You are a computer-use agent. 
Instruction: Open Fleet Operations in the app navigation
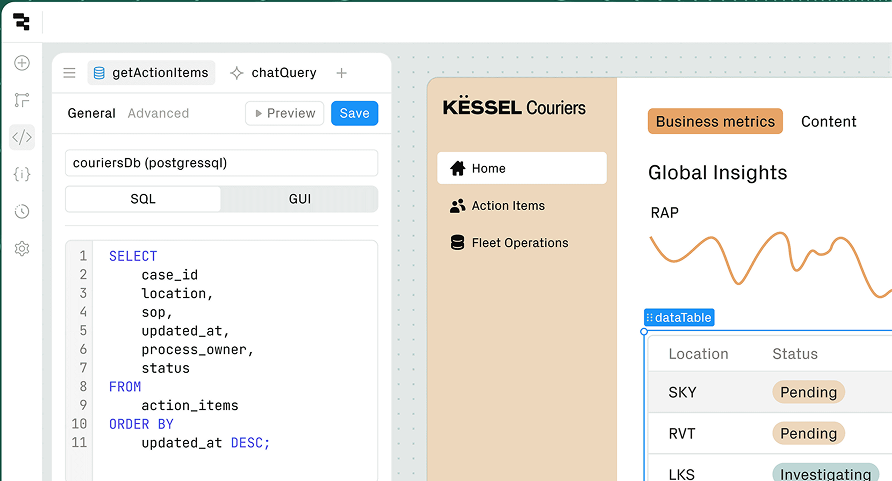pyautogui.click(x=519, y=243)
